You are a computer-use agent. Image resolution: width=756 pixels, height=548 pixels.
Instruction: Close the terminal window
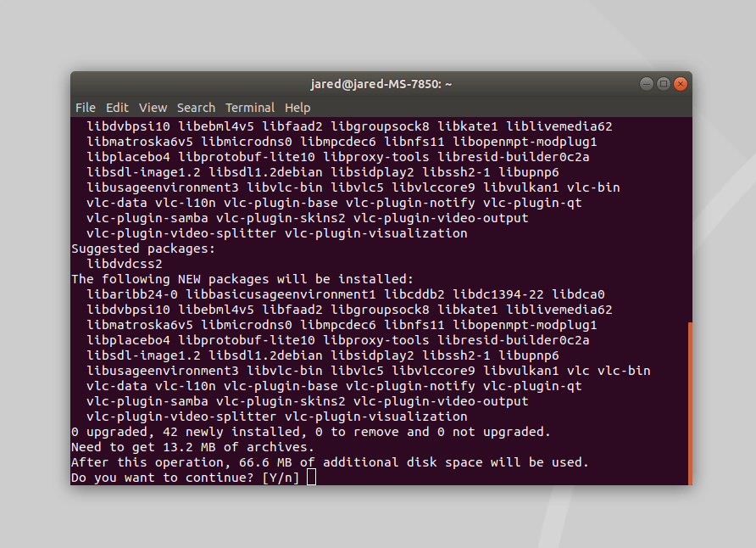[681, 84]
